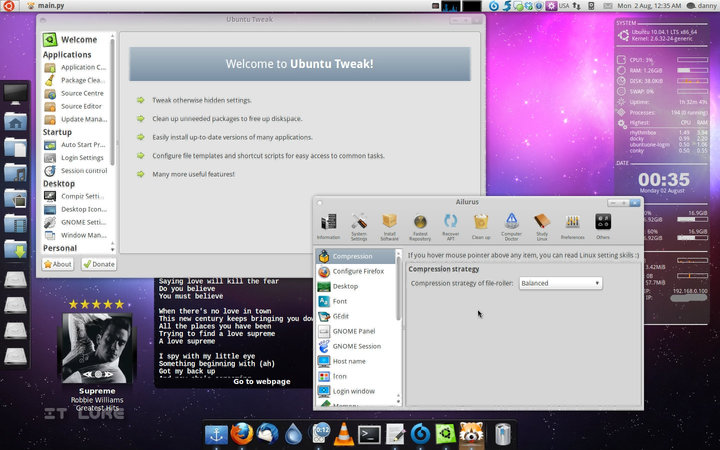Click the Supreme album cover thumbnail
Viewport: 720px width, 450px height.
(x=97, y=349)
